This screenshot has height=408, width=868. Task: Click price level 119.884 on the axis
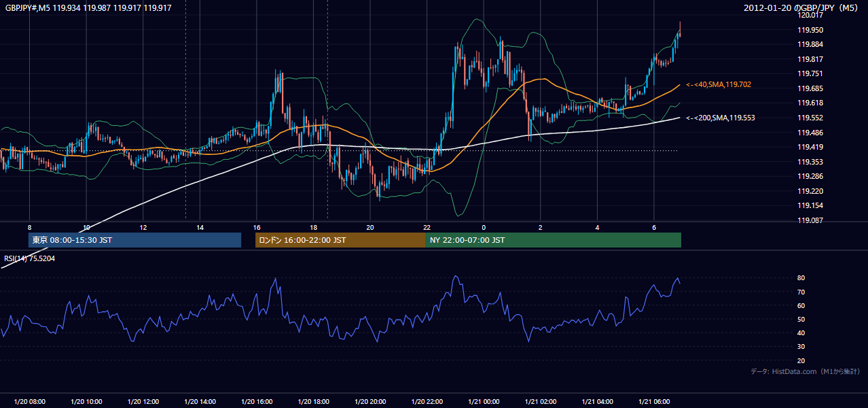pos(810,45)
